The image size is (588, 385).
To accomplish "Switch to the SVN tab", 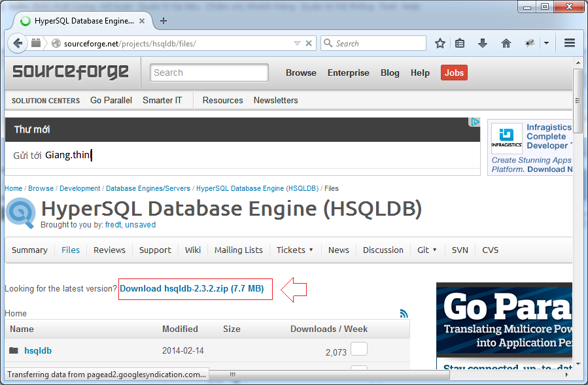I will coord(460,250).
